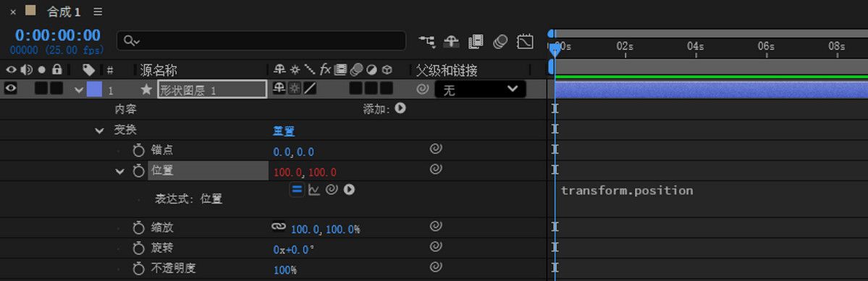Click the expression pick whip icon

pyautogui.click(x=332, y=190)
